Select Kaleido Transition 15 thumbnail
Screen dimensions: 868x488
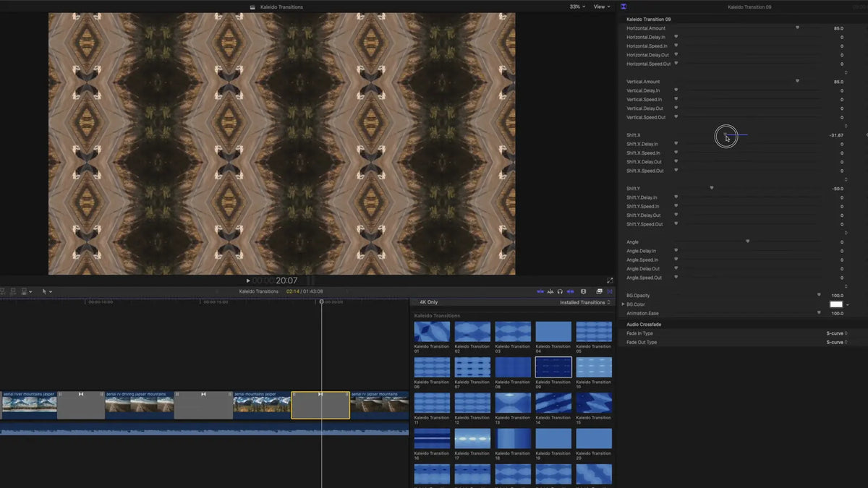[594, 403]
